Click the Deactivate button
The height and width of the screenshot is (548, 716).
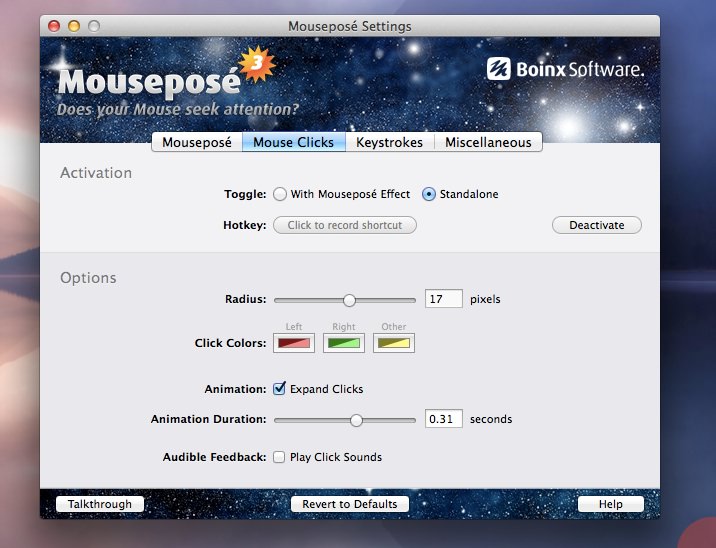click(x=596, y=225)
